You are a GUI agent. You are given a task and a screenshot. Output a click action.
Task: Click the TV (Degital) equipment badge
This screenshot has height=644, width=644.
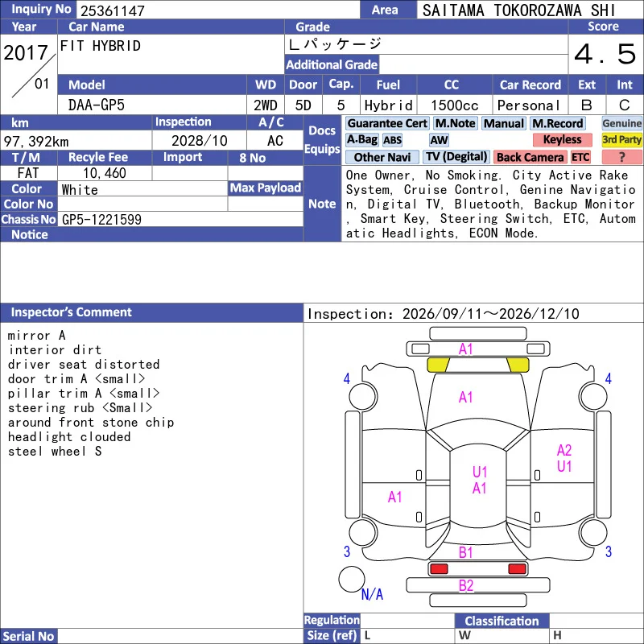456,157
